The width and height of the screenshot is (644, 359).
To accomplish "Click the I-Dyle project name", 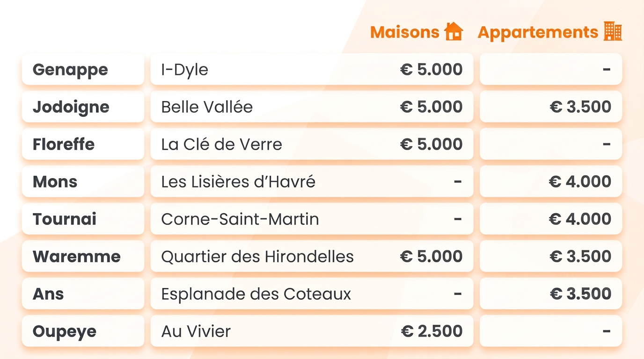I will 184,70.
